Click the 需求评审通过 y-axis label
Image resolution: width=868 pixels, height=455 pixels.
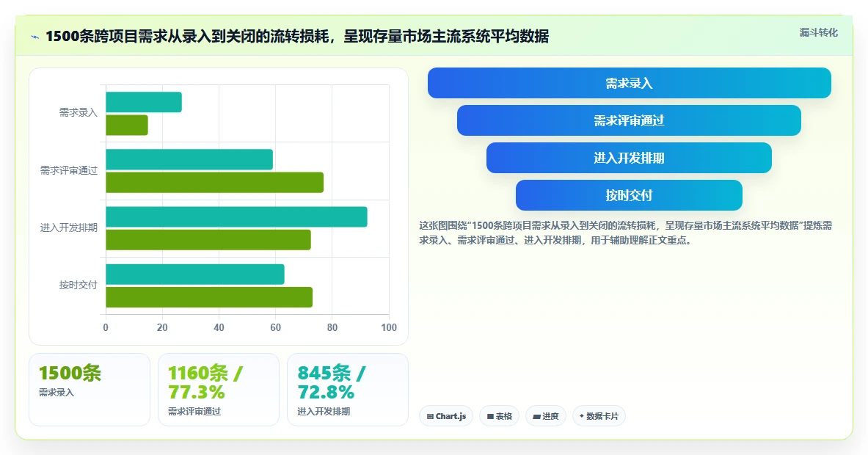pyautogui.click(x=69, y=170)
